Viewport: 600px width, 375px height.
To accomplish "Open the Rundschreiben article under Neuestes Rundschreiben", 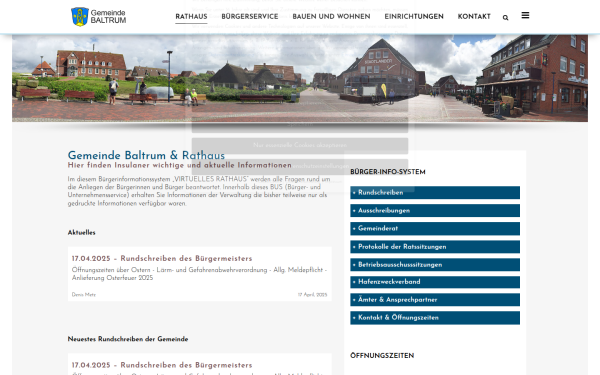I will pos(162,365).
